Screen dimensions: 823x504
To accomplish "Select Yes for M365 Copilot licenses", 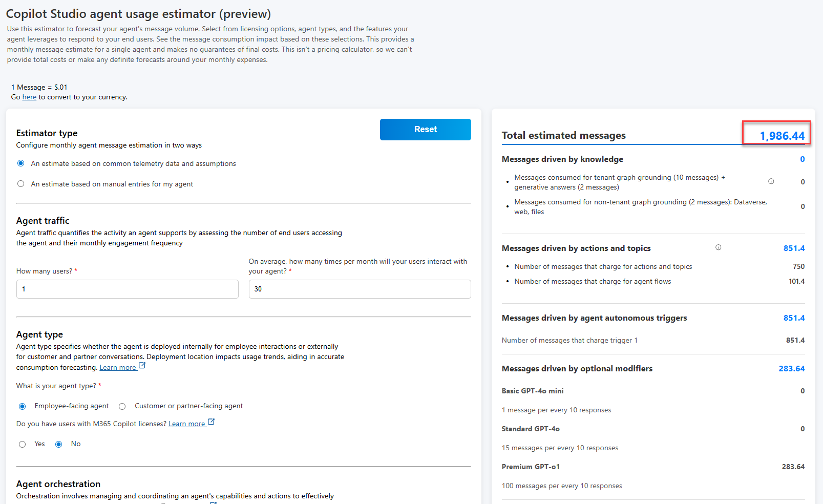I will [23, 444].
